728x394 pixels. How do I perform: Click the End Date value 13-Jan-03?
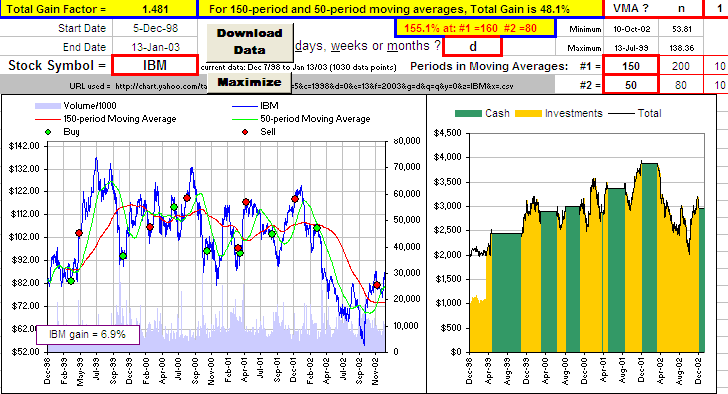coord(155,47)
